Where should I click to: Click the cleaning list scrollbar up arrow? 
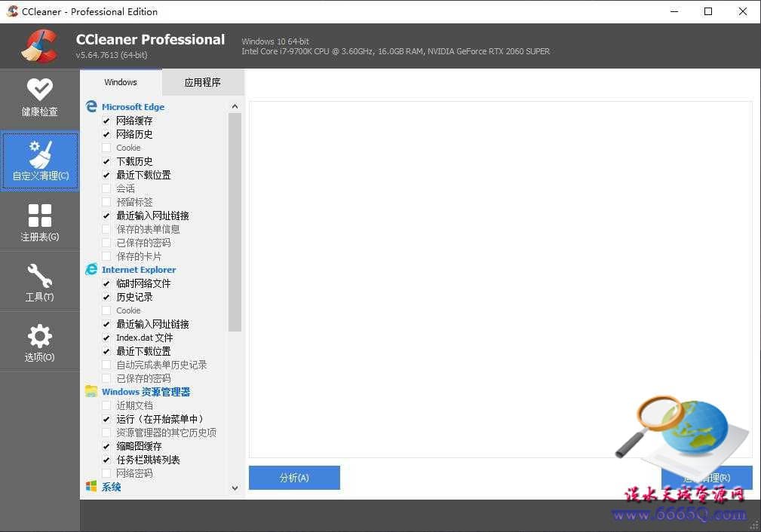pos(235,106)
